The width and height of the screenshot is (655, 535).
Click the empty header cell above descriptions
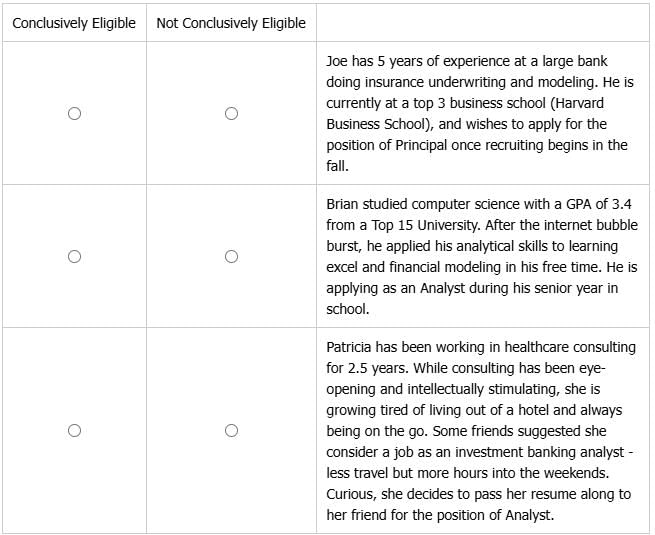[482, 23]
